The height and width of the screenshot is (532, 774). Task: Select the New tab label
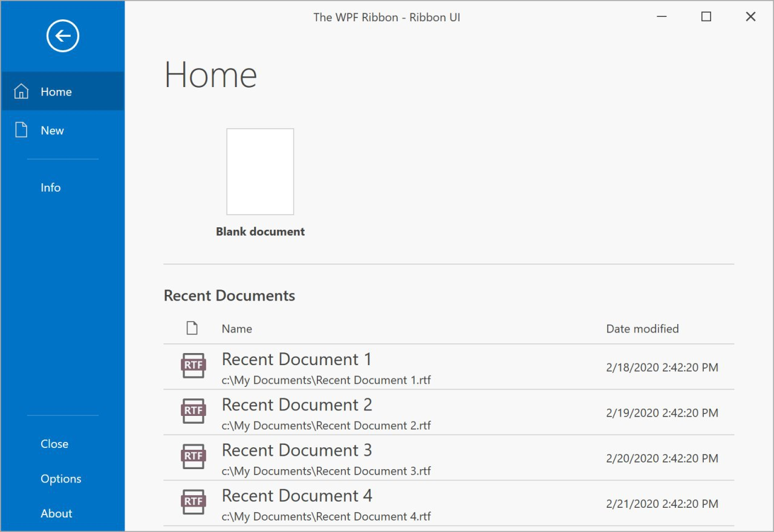(53, 131)
